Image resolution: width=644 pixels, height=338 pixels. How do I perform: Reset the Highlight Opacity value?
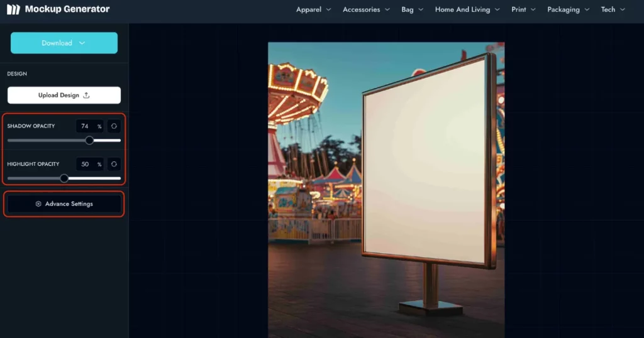[x=114, y=164]
